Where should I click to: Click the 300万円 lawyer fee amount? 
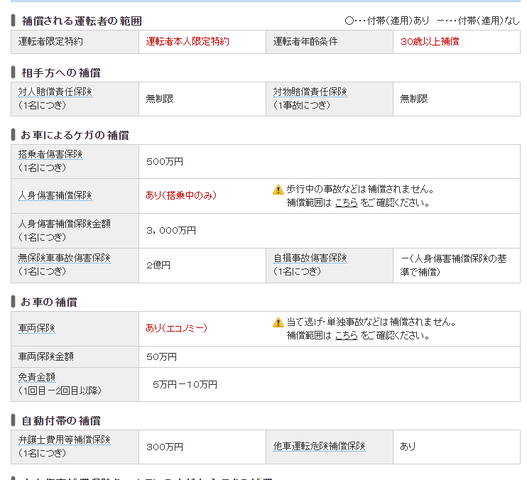pyautogui.click(x=165, y=447)
